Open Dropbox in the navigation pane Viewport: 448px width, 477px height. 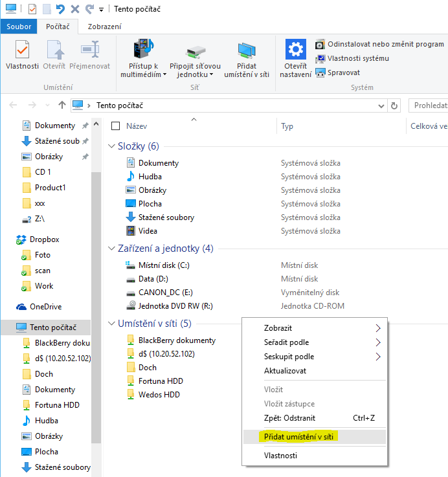[x=44, y=239]
